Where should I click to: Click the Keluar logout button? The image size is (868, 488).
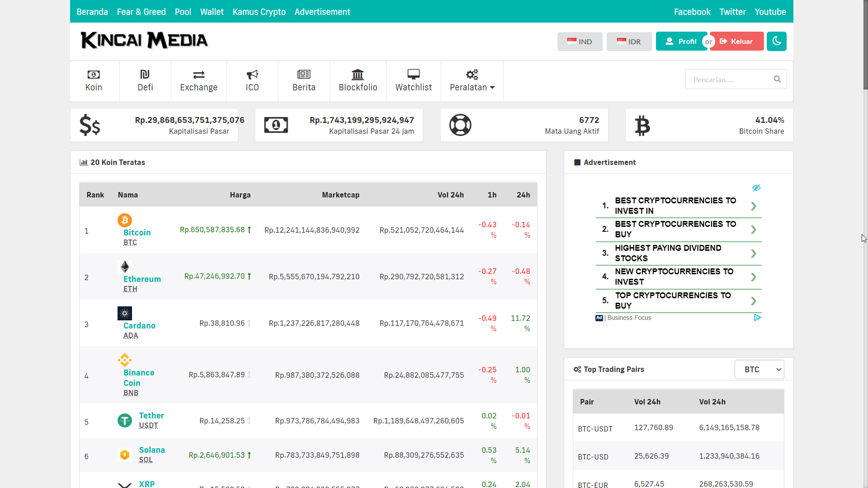[x=737, y=41]
